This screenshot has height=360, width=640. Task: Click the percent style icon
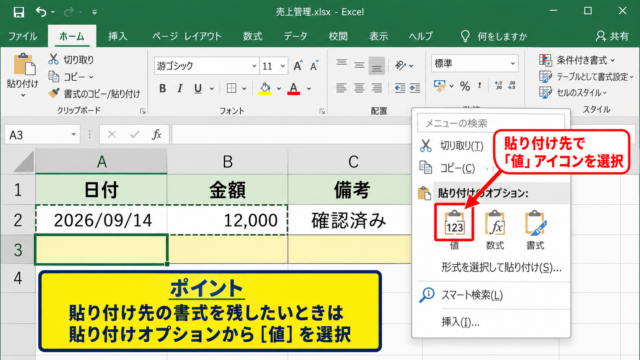pos(464,86)
